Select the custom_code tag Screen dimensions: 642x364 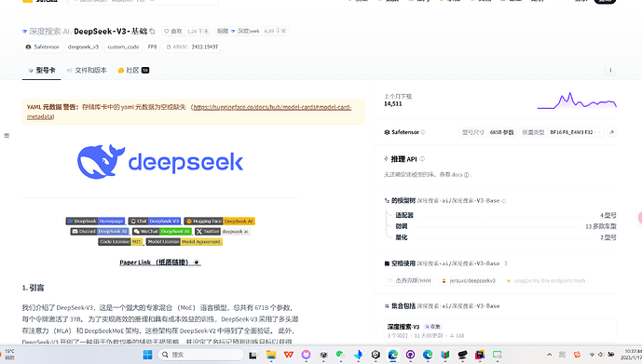coord(123,47)
